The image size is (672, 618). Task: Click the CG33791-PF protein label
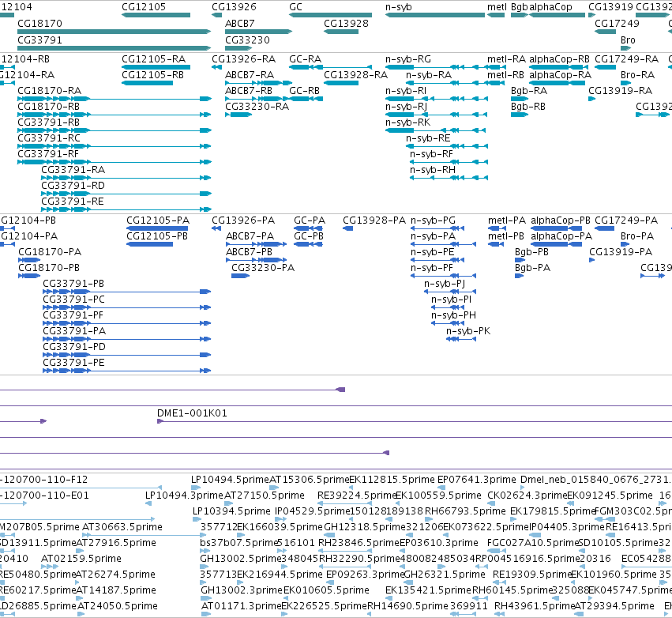pos(73,315)
